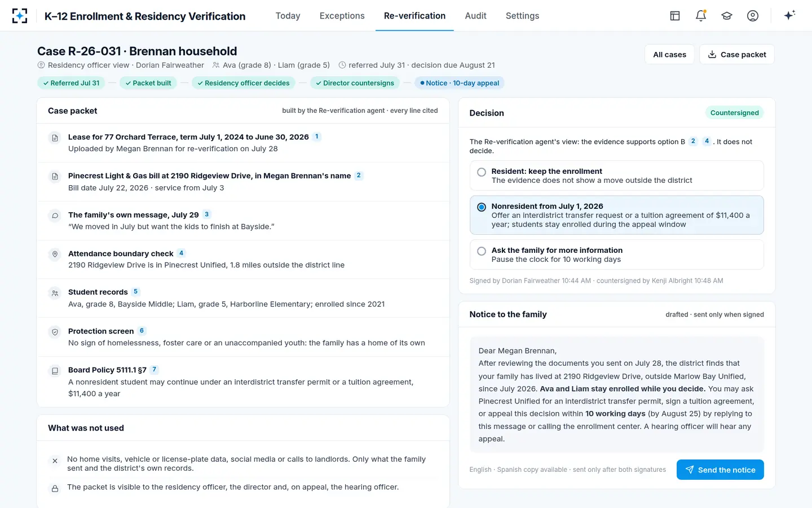Click the Director countersigns step chip
Viewport: 812px width, 508px height.
(355, 83)
